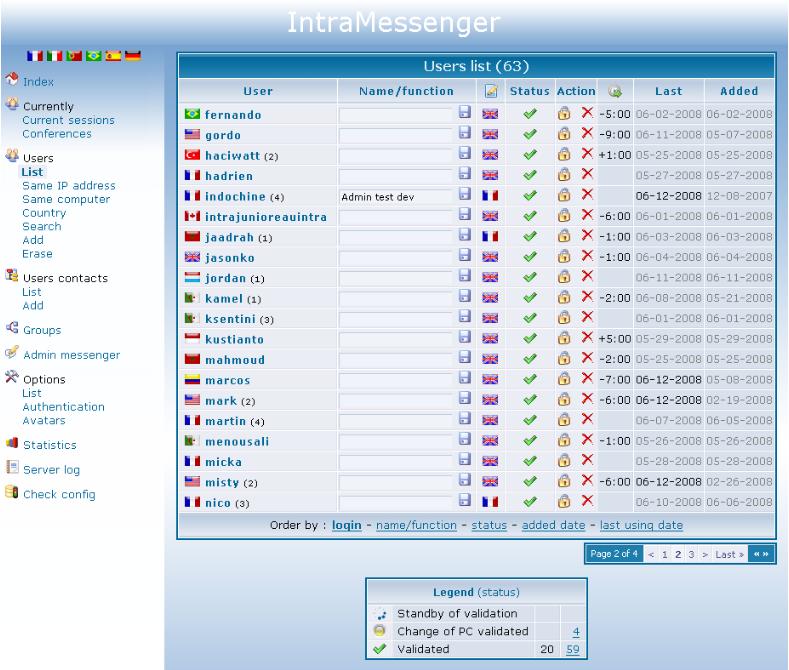Open Authentication options
Image resolution: width=789 pixels, height=670 pixels.
pos(63,407)
